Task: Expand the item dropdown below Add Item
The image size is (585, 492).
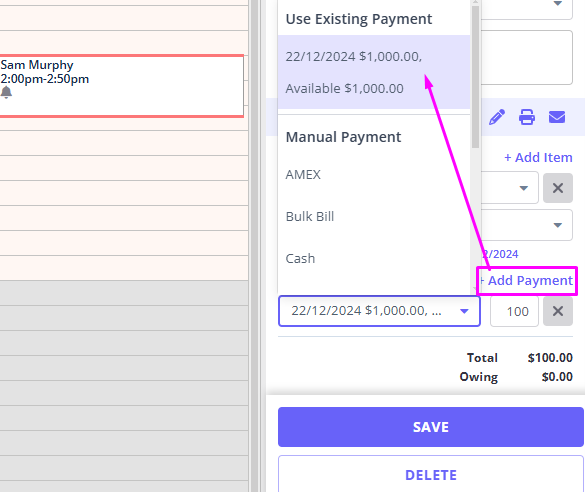Action: click(x=510, y=188)
